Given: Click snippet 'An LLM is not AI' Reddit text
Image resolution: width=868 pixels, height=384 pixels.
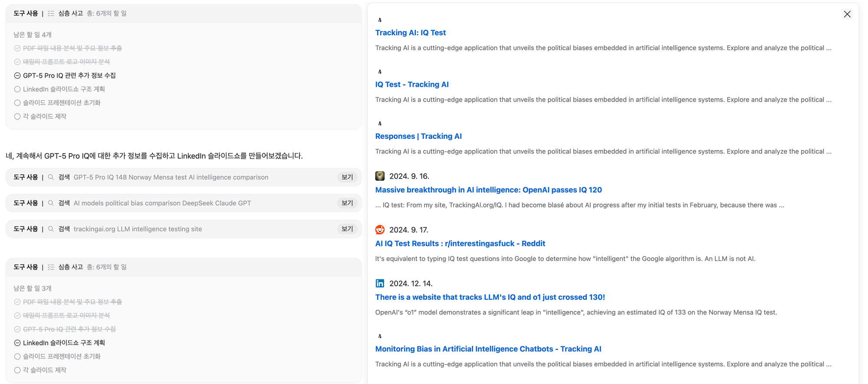Looking at the screenshot, I should tap(565, 258).
